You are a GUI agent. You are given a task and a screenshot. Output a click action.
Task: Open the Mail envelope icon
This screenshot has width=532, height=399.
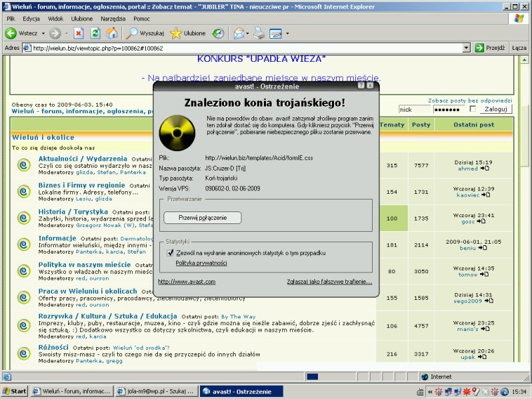point(239,33)
